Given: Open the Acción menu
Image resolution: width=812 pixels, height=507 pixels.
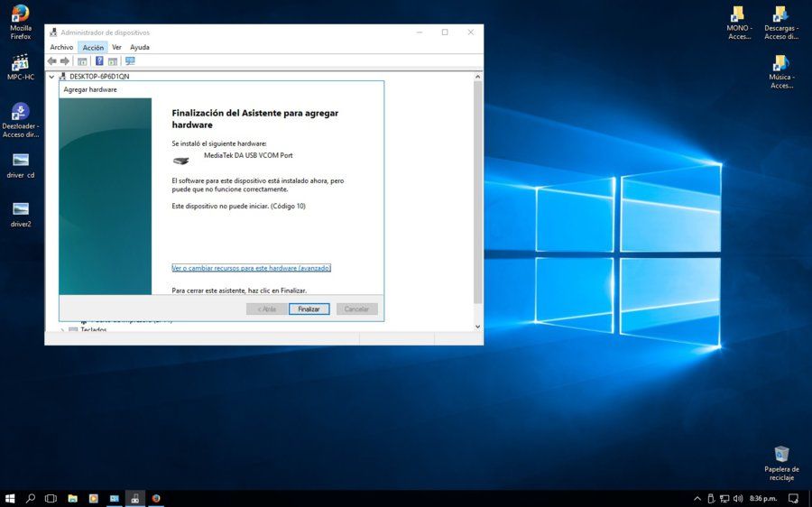Looking at the screenshot, I should pyautogui.click(x=93, y=47).
